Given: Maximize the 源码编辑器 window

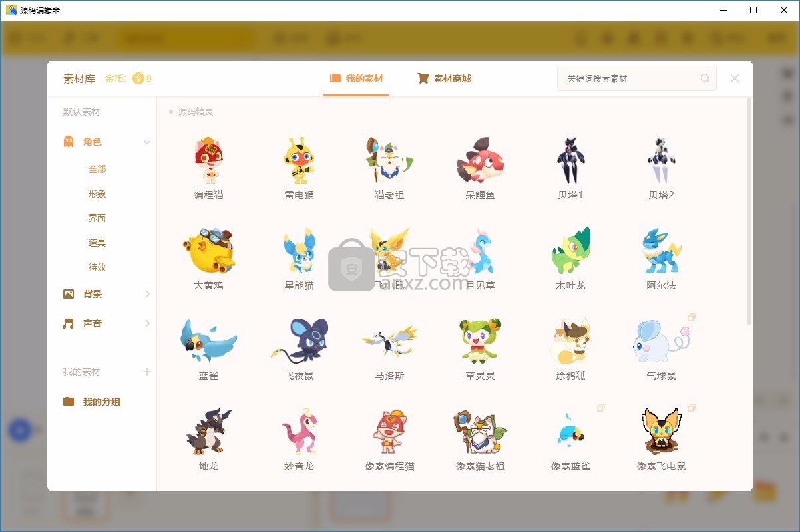Looking at the screenshot, I should [753, 10].
